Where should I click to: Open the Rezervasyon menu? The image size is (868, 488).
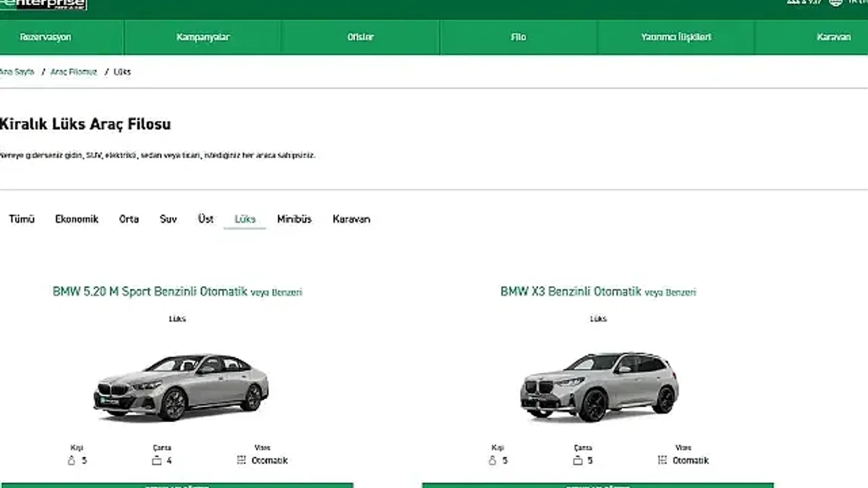46,37
